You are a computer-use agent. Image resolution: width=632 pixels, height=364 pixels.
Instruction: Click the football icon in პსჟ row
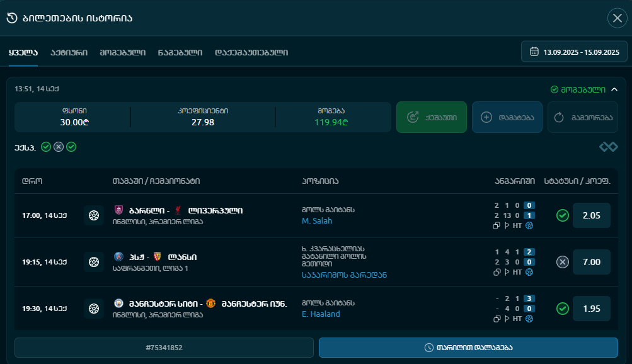[x=94, y=262]
